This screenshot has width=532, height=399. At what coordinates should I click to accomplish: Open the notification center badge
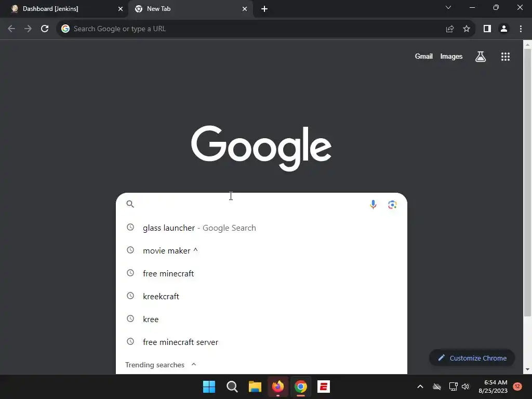[517, 387]
